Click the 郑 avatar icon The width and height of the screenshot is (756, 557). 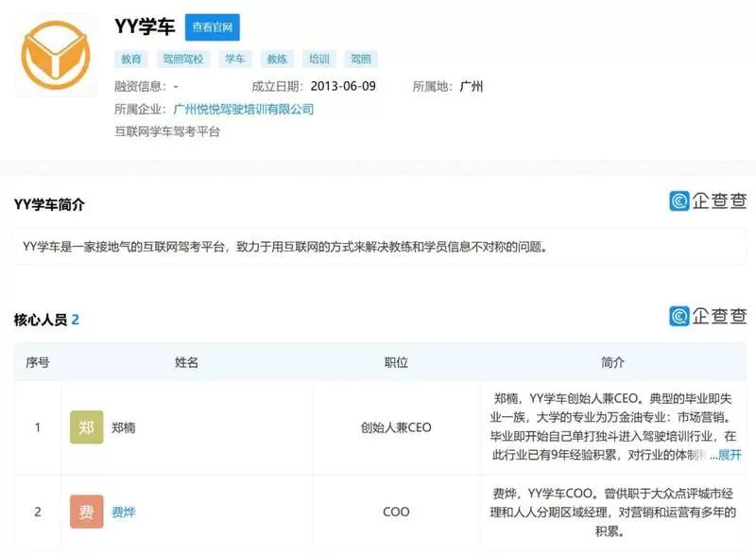86,427
